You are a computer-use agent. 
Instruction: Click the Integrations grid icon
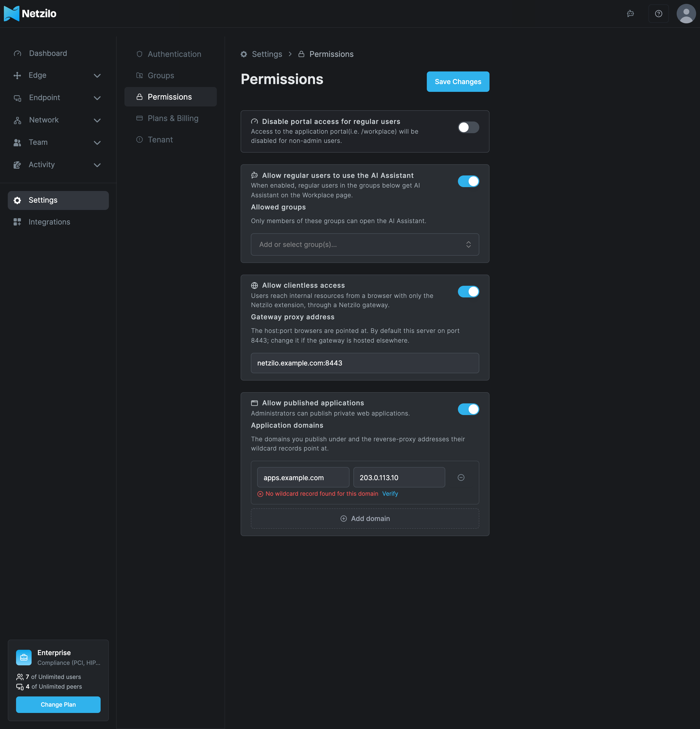(x=17, y=222)
